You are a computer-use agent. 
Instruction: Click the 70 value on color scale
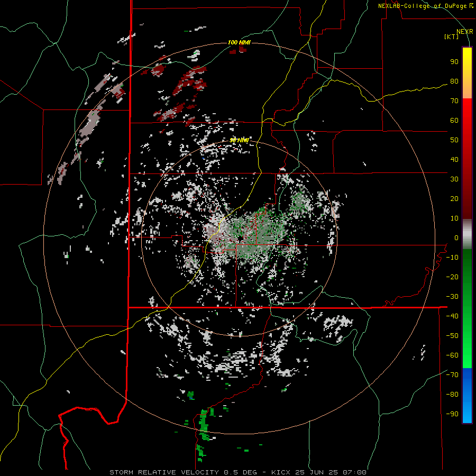click(454, 101)
